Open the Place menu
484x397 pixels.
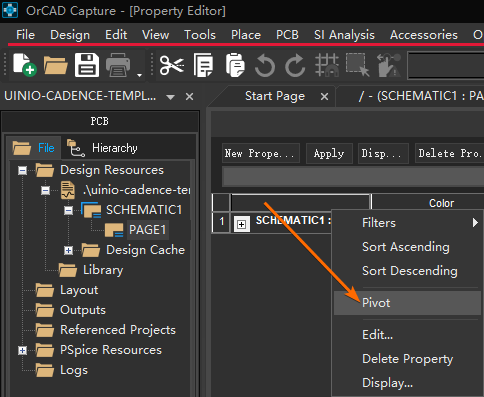pyautogui.click(x=246, y=35)
